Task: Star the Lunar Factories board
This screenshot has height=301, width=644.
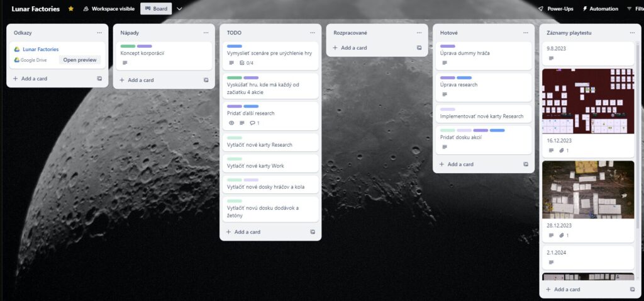Action: [70, 9]
